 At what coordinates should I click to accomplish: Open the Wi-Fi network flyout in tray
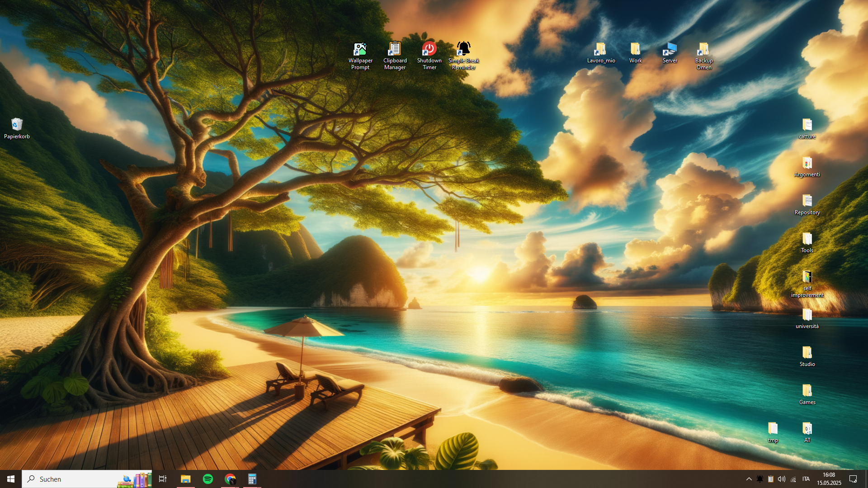(x=793, y=479)
